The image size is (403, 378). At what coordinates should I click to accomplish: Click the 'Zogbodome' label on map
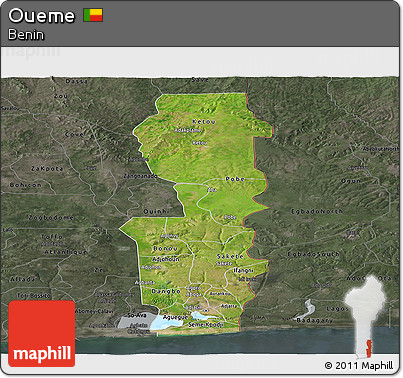51,218
